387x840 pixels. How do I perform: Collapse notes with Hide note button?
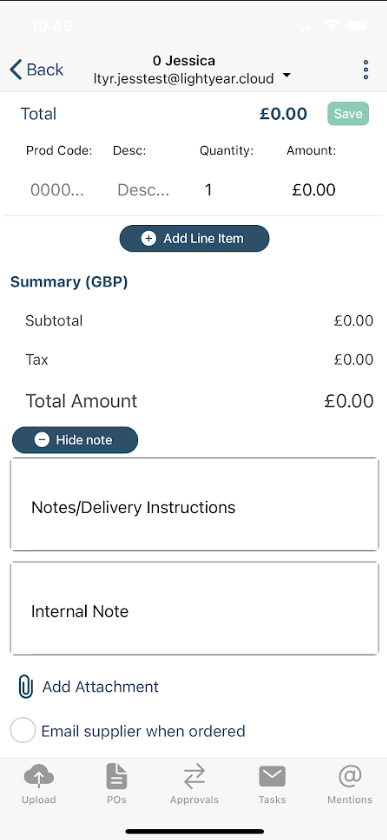pyautogui.click(x=75, y=440)
